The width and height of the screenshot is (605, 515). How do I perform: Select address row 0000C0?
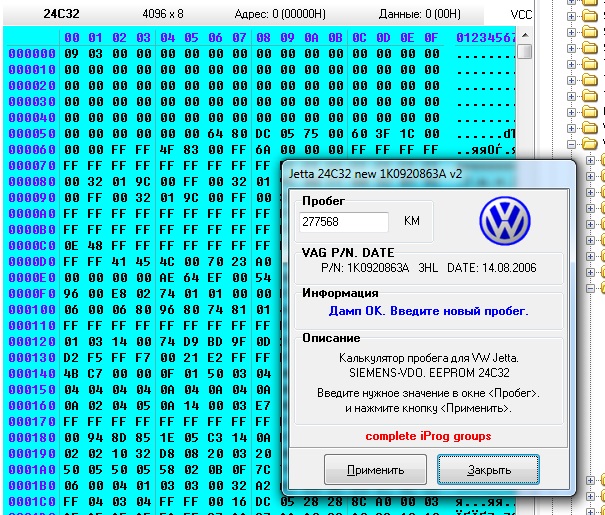pyautogui.click(x=32, y=246)
